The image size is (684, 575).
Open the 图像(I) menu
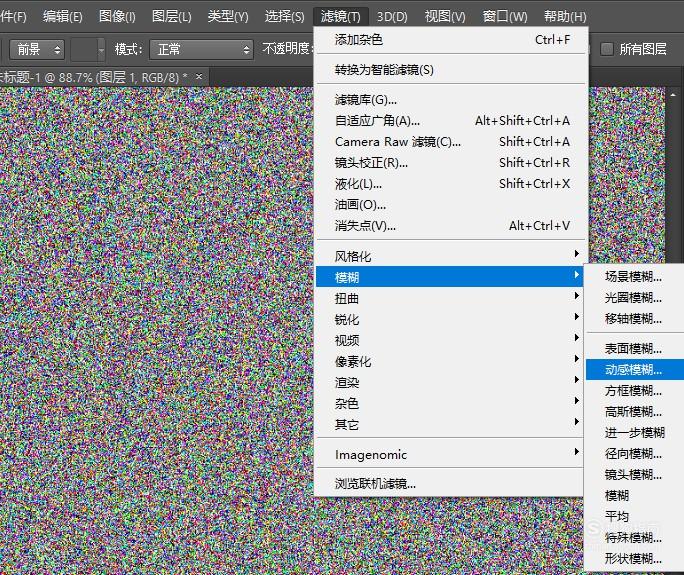coord(117,17)
